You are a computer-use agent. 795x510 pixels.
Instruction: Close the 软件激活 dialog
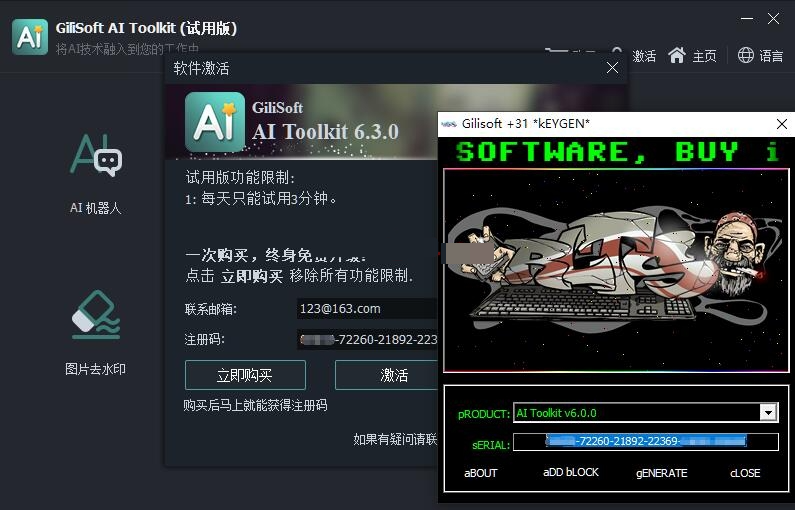pos(612,67)
